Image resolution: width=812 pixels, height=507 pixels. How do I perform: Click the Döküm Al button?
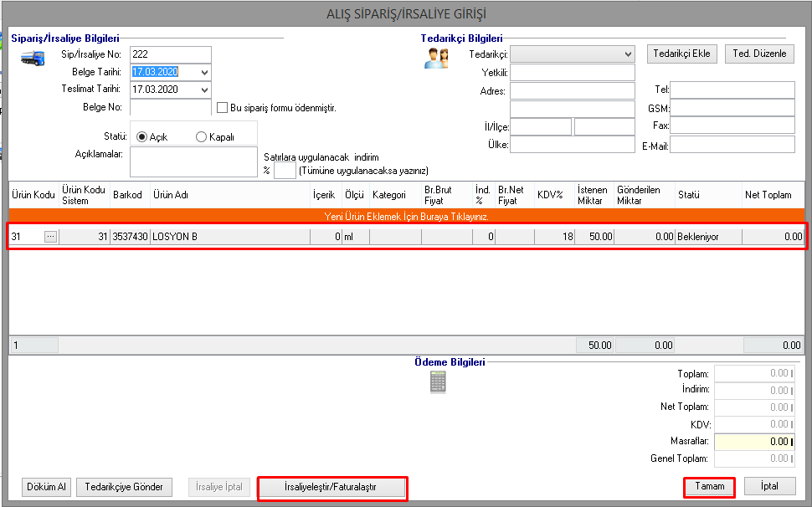coord(47,487)
